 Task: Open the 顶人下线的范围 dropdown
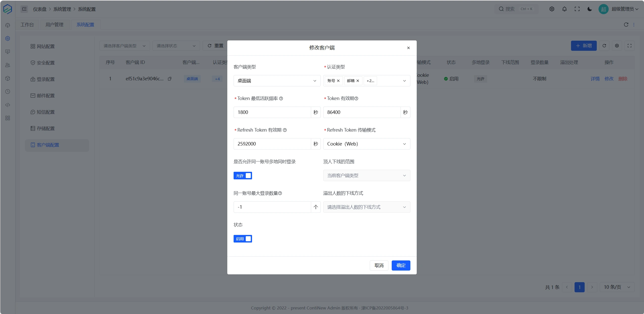pyautogui.click(x=367, y=176)
